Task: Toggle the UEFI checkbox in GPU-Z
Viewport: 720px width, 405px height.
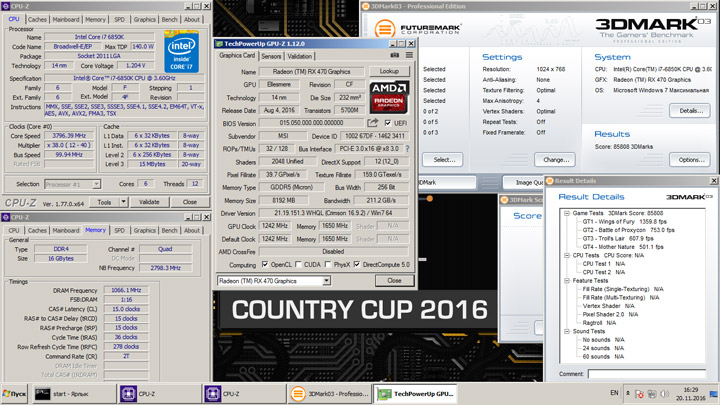Action: (388, 123)
